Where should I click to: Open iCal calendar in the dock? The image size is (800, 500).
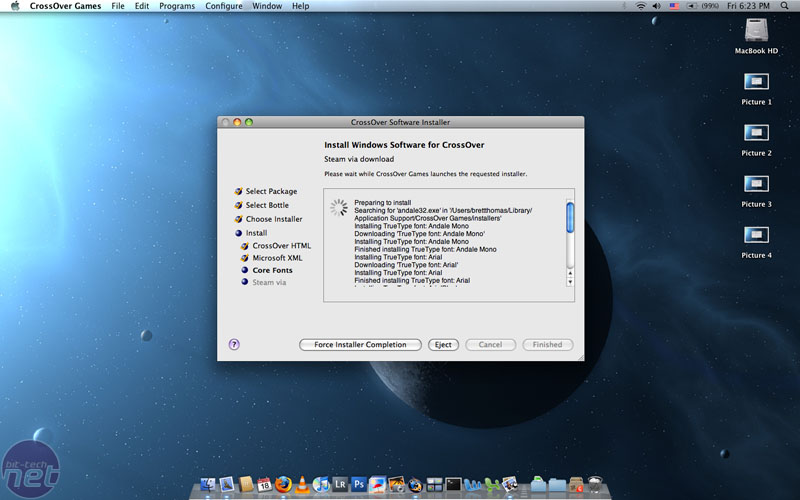point(264,484)
